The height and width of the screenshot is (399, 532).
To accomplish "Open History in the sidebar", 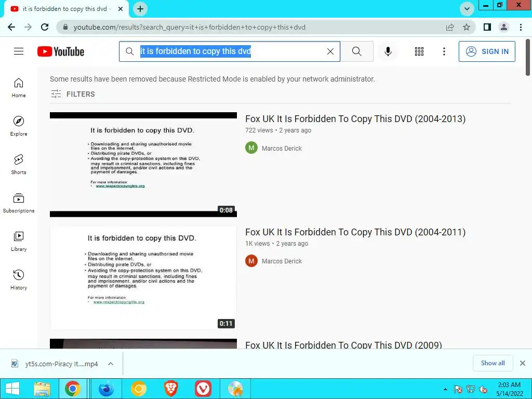I will point(19,280).
